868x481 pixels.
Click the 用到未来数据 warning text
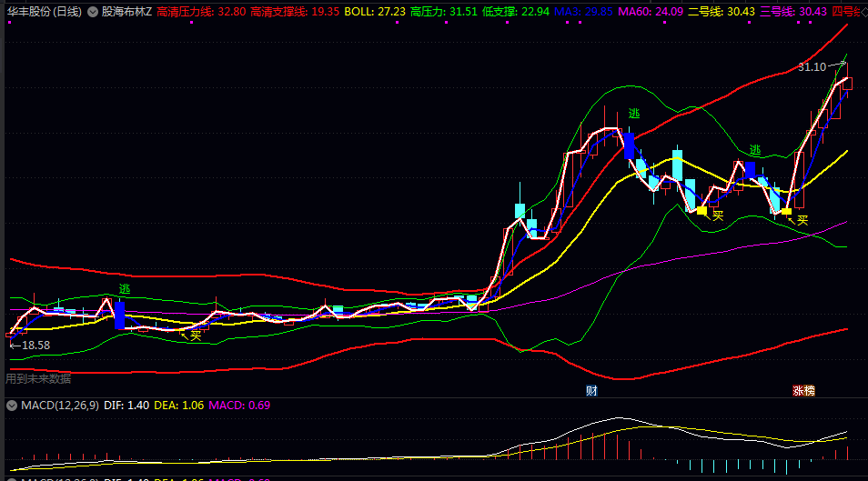point(38,378)
